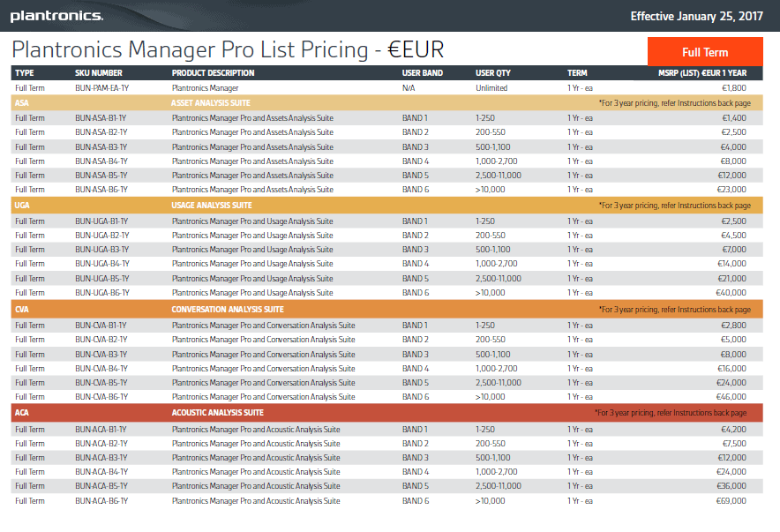Click the ACOUSTIC ANALYSIS SUITE section heading
The height and width of the screenshot is (532, 780).
point(217,413)
